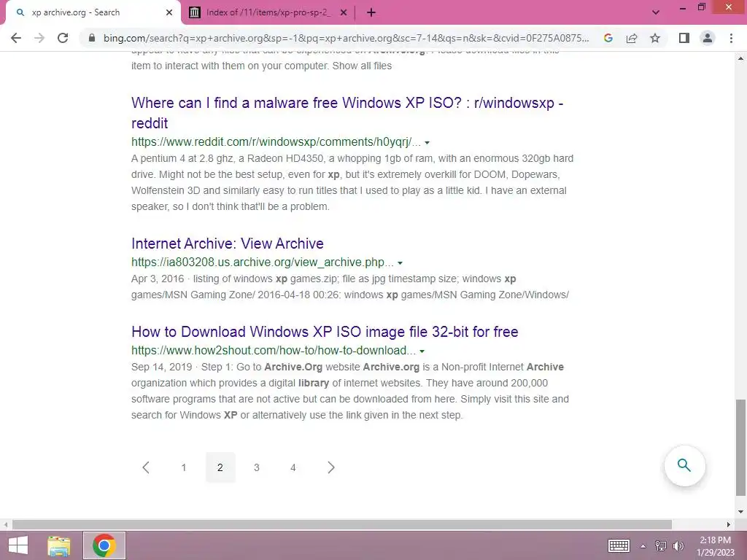Viewport: 747px width, 560px height.
Task: Click the ia803208.us.archive.org green URL text
Action: click(x=263, y=262)
